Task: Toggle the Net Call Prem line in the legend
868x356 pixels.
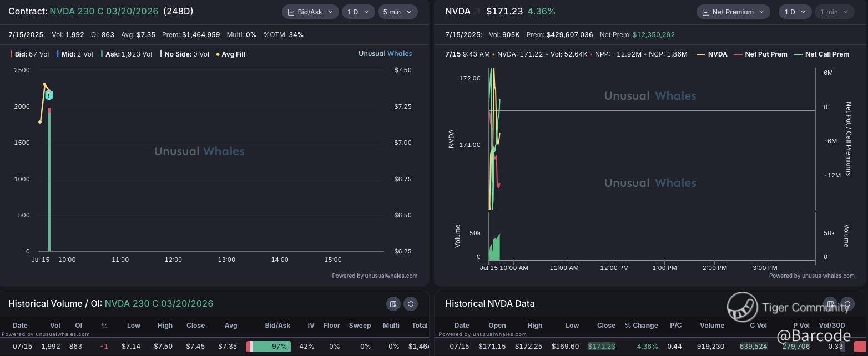Action: pos(821,54)
